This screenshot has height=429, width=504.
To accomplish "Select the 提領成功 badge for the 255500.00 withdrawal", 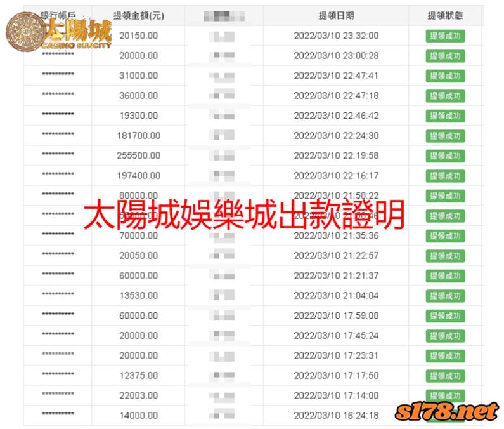I will point(445,155).
